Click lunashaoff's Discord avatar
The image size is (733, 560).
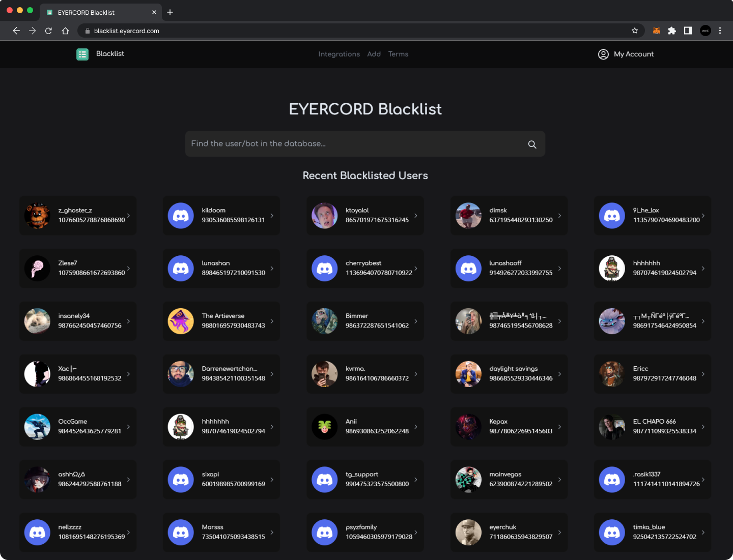tap(468, 269)
